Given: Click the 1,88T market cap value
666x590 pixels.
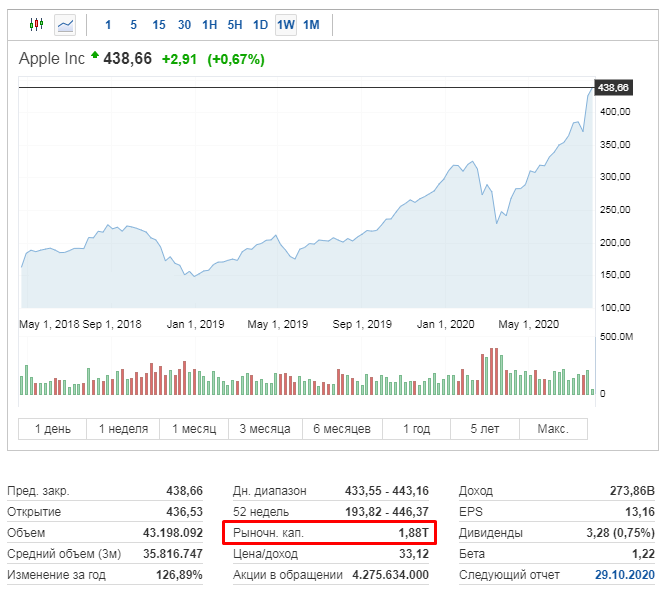Looking at the screenshot, I should [x=413, y=533].
